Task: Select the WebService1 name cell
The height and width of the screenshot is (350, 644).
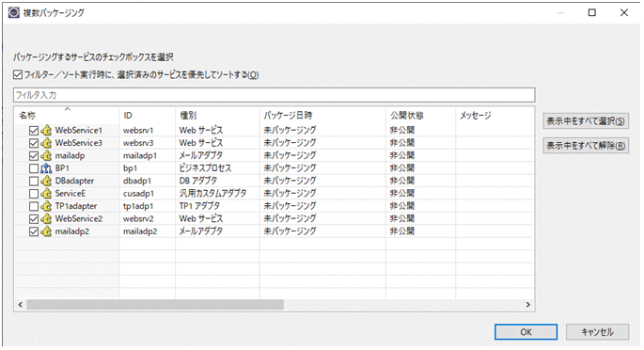Action: coord(78,131)
